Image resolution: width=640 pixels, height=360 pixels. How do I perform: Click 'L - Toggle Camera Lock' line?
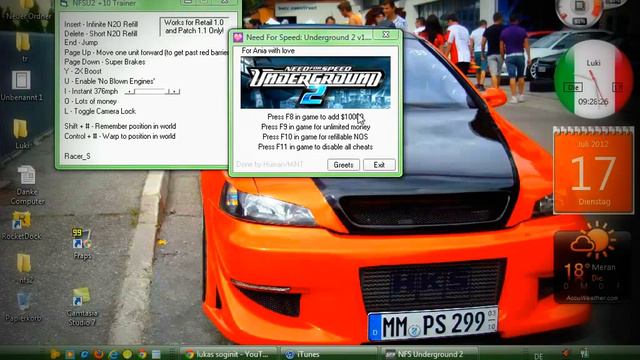tap(100, 111)
